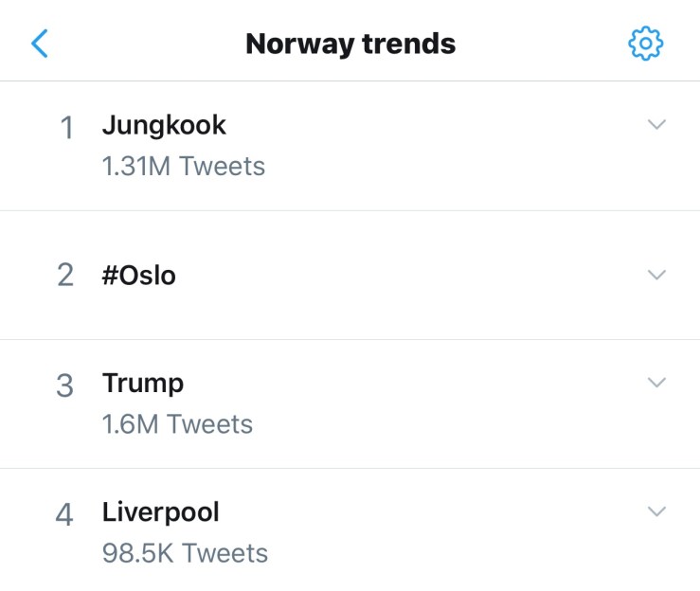Viewport: 700px width, 591px height.
Task: Select the Liverpool trend name
Action: click(160, 512)
